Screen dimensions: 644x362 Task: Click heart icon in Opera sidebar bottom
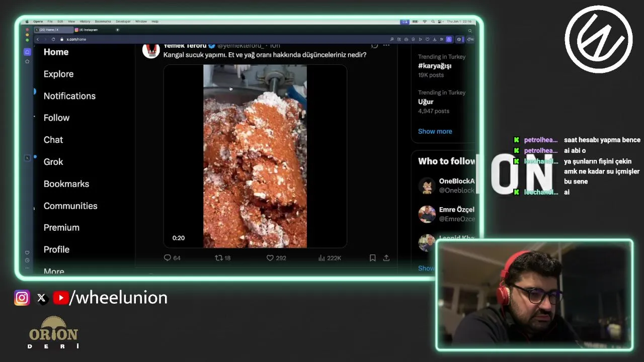coord(27,252)
